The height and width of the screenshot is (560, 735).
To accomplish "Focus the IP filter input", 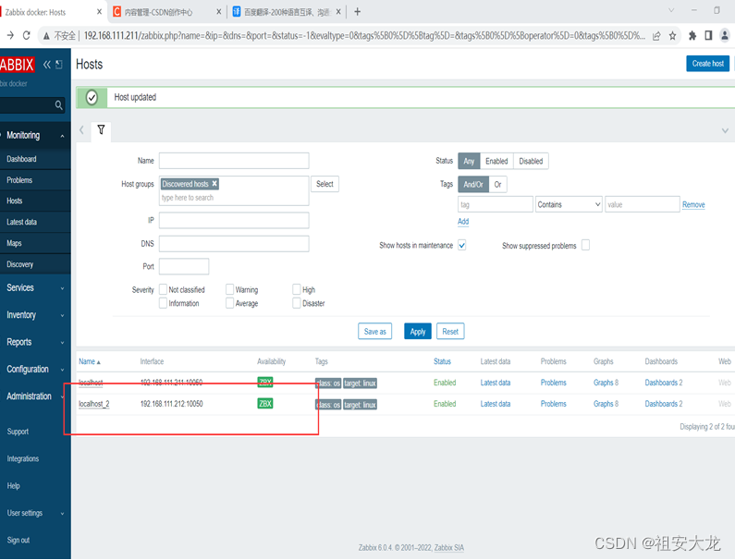I will pyautogui.click(x=234, y=220).
